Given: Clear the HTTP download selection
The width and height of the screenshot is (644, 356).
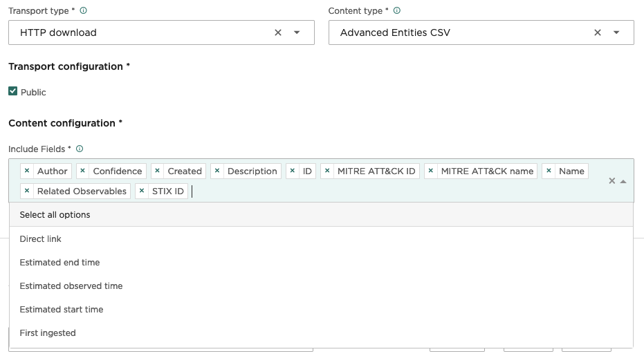Looking at the screenshot, I should point(278,32).
